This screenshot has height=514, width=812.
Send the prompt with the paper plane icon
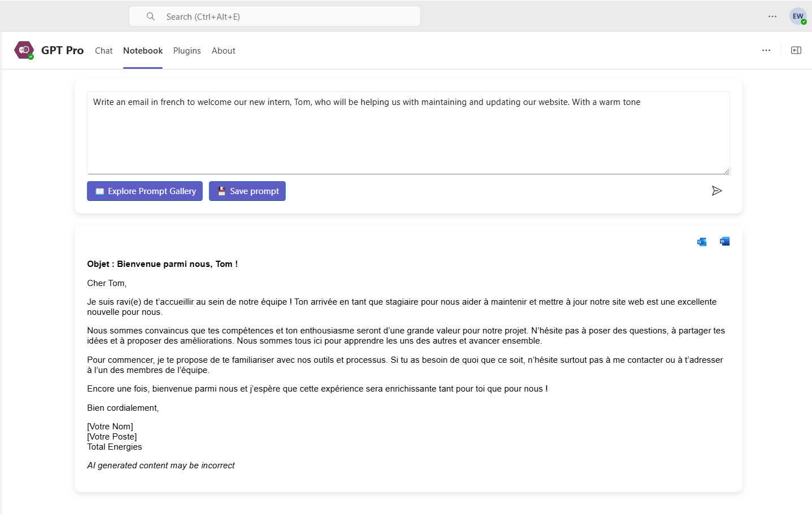pos(717,191)
